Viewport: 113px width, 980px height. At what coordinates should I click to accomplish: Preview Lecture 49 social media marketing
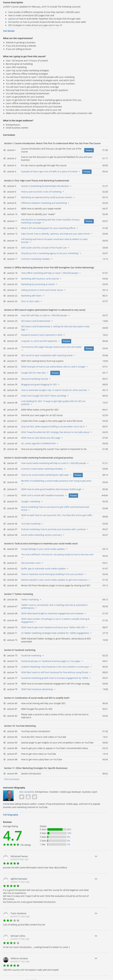click(78, 475)
